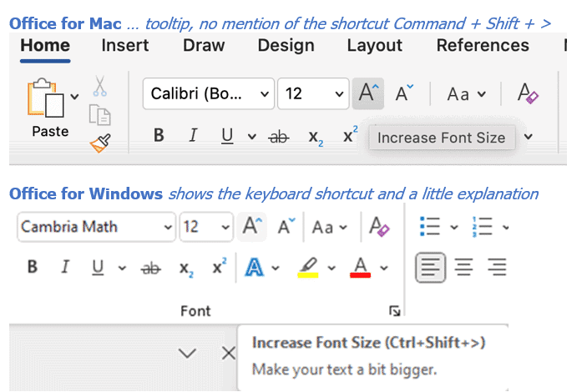Click the Cut scissors icon

[x=100, y=86]
